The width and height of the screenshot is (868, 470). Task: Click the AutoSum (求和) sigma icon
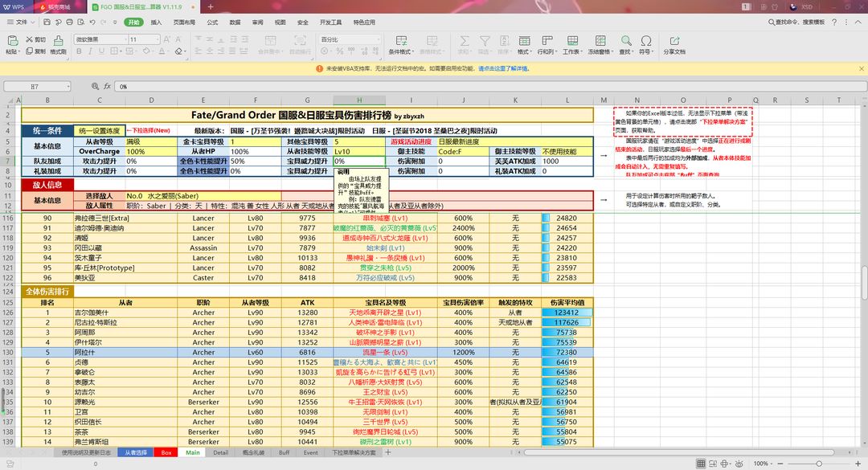pyautogui.click(x=465, y=40)
